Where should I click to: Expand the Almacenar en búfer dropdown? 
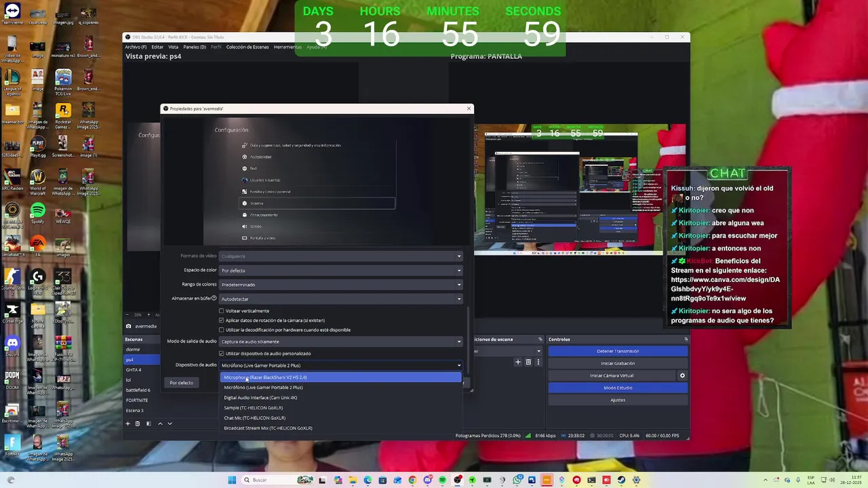coord(341,299)
